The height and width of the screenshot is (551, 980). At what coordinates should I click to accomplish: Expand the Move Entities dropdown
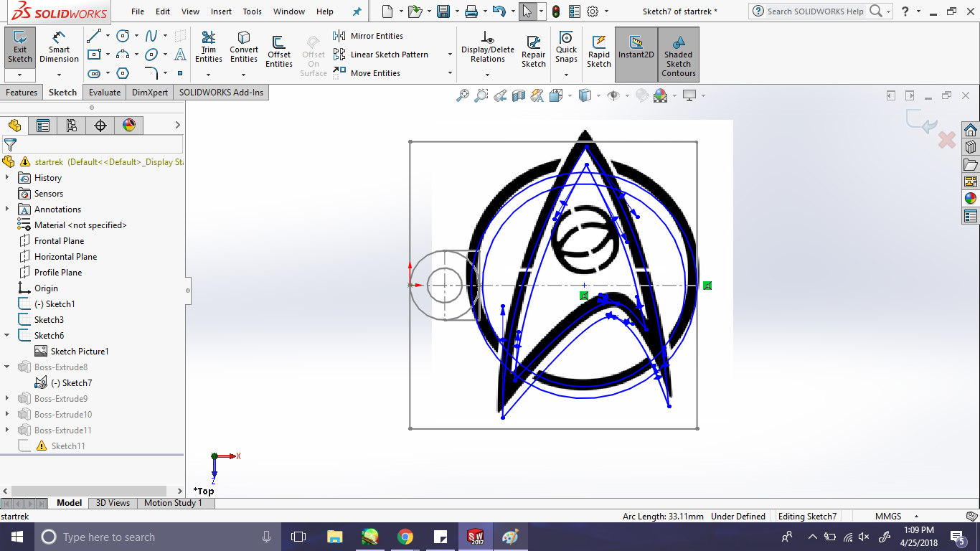(x=450, y=73)
